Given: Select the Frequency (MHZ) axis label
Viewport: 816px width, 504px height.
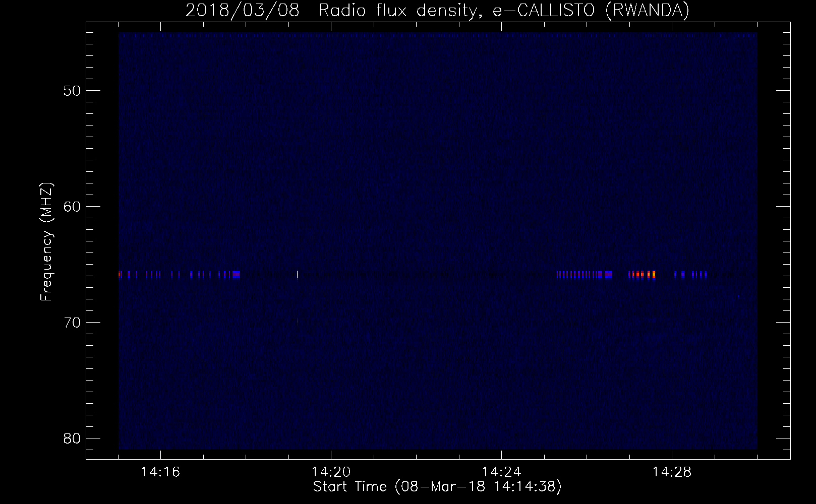Looking at the screenshot, I should pyautogui.click(x=46, y=241).
